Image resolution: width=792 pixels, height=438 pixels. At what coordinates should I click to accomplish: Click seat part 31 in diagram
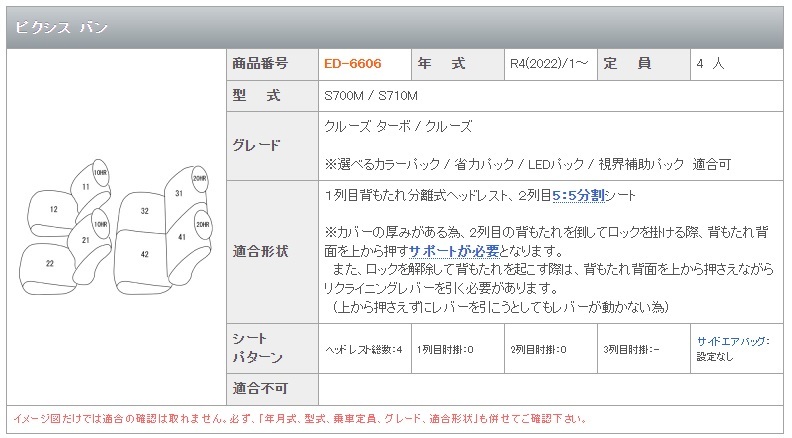179,193
